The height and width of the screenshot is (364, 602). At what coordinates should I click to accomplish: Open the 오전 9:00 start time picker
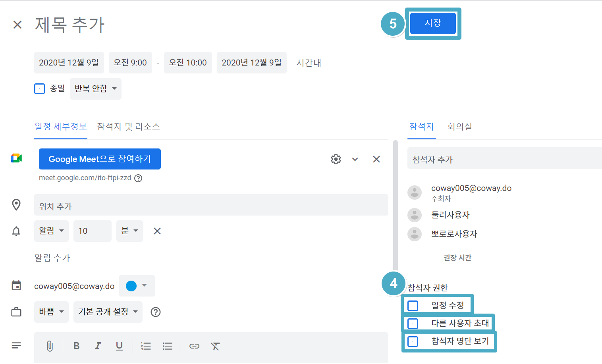pos(130,63)
